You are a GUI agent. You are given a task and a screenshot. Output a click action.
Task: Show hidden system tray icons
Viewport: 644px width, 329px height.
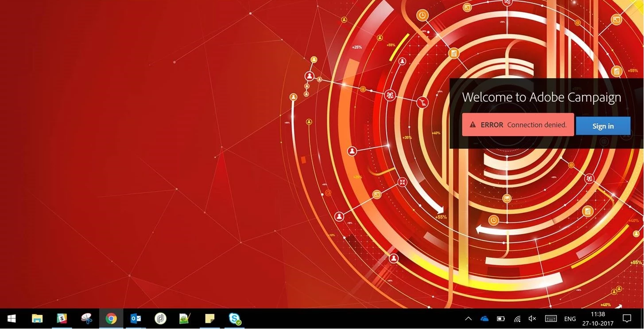[x=468, y=319]
